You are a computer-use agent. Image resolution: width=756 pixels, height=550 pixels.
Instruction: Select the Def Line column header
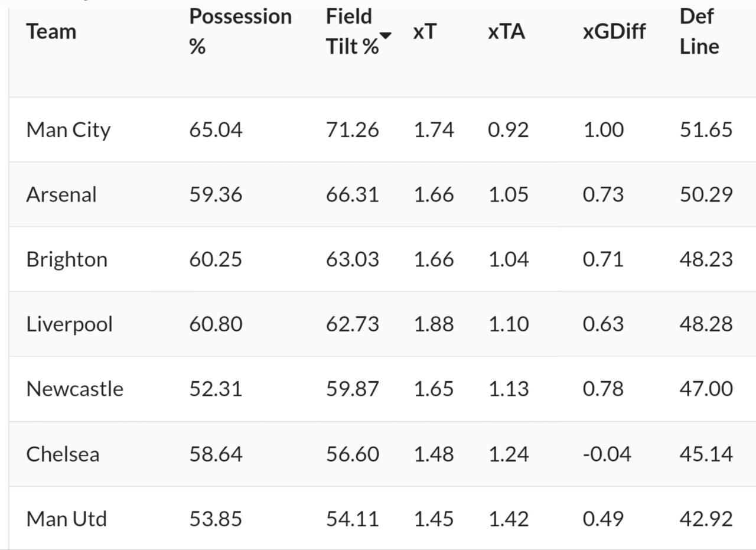pyautogui.click(x=699, y=31)
